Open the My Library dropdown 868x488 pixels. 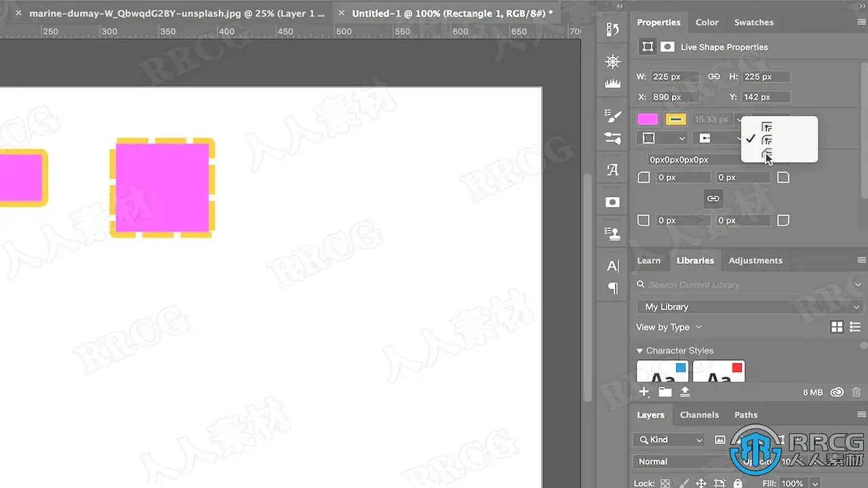pos(749,307)
